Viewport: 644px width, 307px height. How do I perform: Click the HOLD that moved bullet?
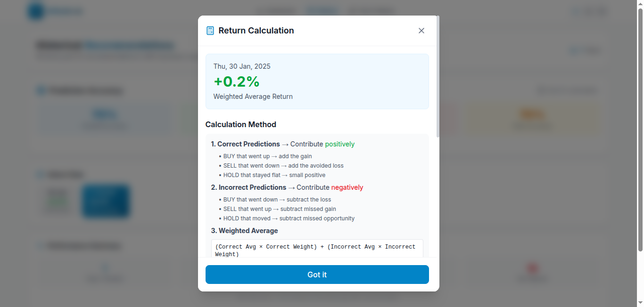click(289, 218)
